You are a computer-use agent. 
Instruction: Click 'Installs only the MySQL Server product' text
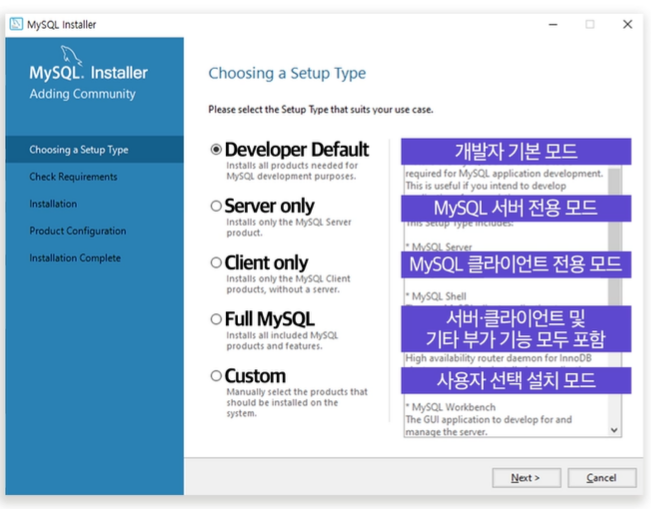(289, 228)
